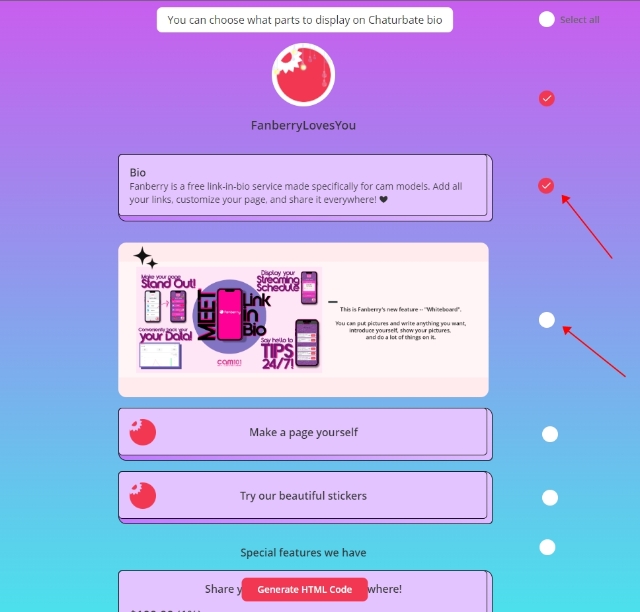Open the Try our beautiful stickers link
The image size is (640, 612).
(303, 496)
